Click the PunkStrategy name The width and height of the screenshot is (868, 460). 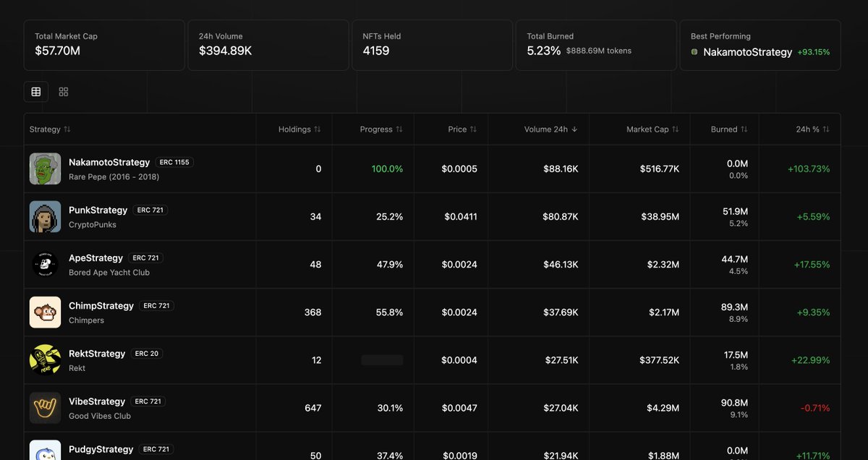(x=98, y=210)
